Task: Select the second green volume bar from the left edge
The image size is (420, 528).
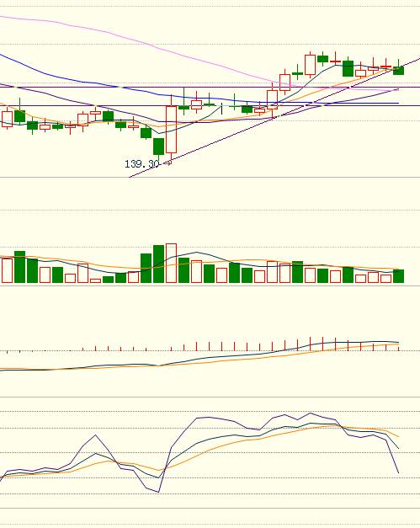Action: tap(32, 270)
